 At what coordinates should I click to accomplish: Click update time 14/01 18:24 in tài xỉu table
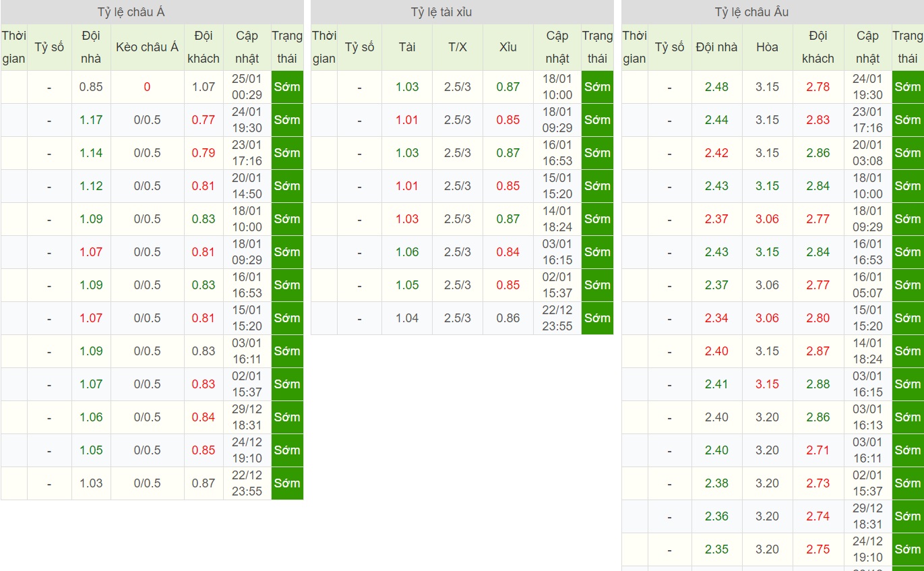[557, 219]
